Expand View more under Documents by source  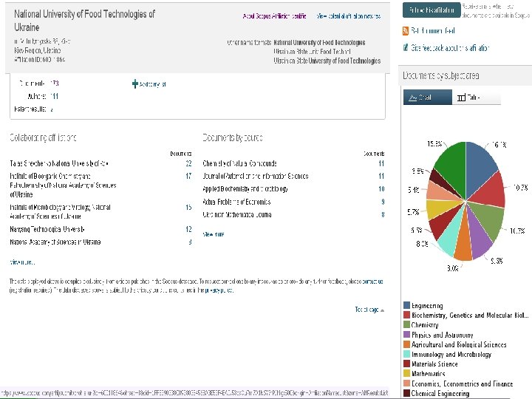pyautogui.click(x=214, y=234)
